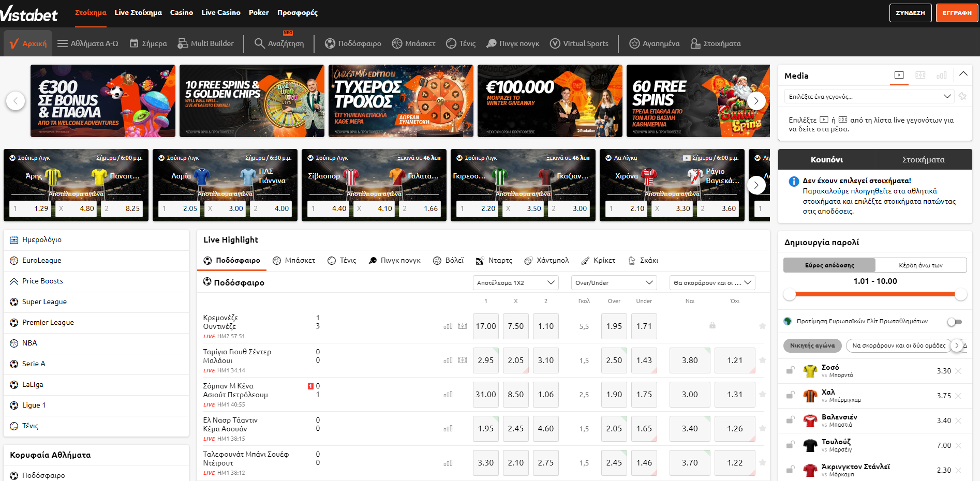Expand the Over/Under market dropdown
Image resolution: width=980 pixels, height=481 pixels.
pos(614,283)
